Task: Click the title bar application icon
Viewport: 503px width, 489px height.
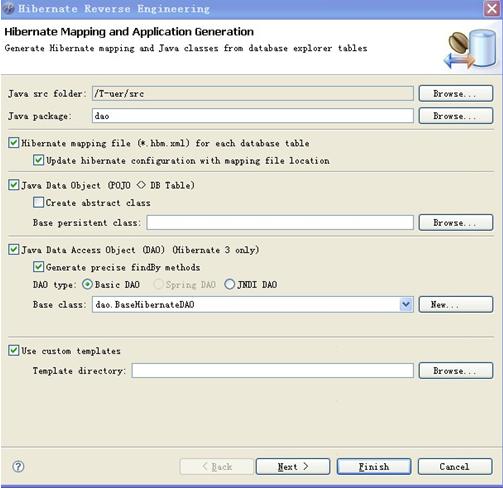Action: pyautogui.click(x=8, y=8)
